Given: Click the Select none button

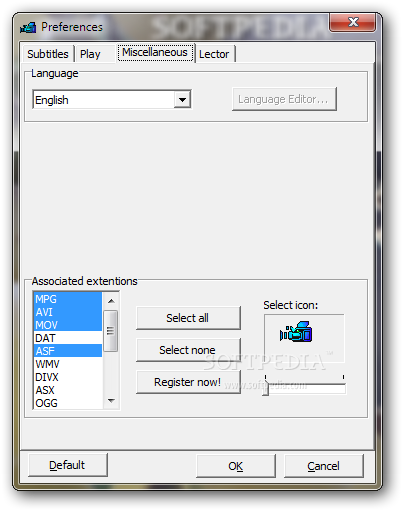Looking at the screenshot, I should [x=188, y=350].
